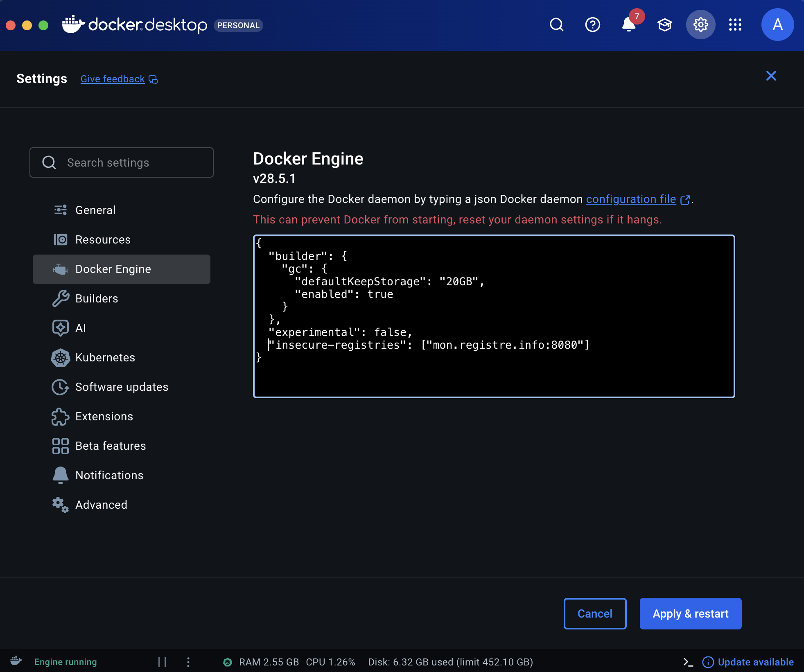Open the apps grid icon
Screen dimensions: 804x672
click(735, 25)
